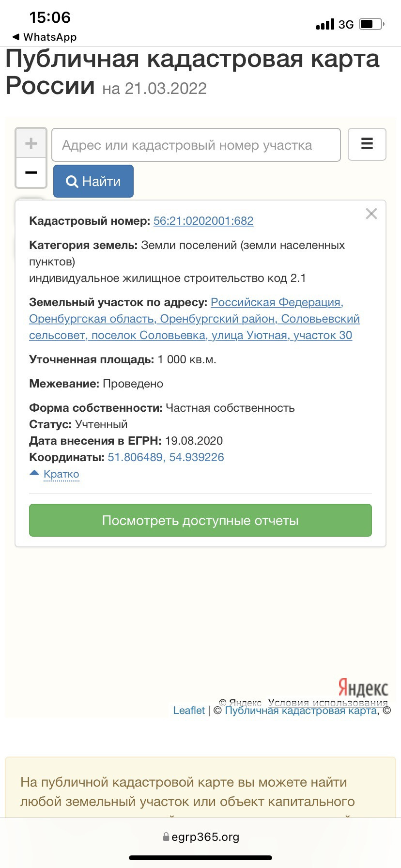The height and width of the screenshot is (868, 401).
Task: Tap the battery indicator in status bar
Action: click(x=371, y=24)
